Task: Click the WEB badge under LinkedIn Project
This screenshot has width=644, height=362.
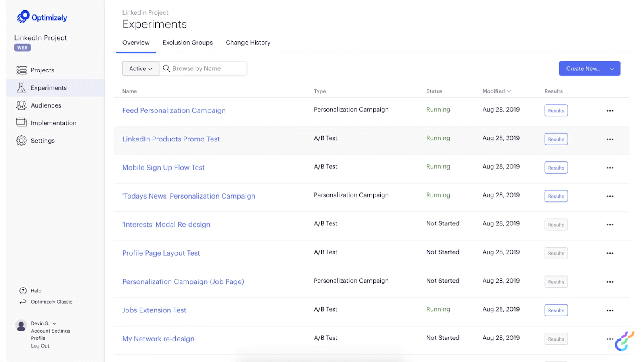Action: [x=23, y=48]
